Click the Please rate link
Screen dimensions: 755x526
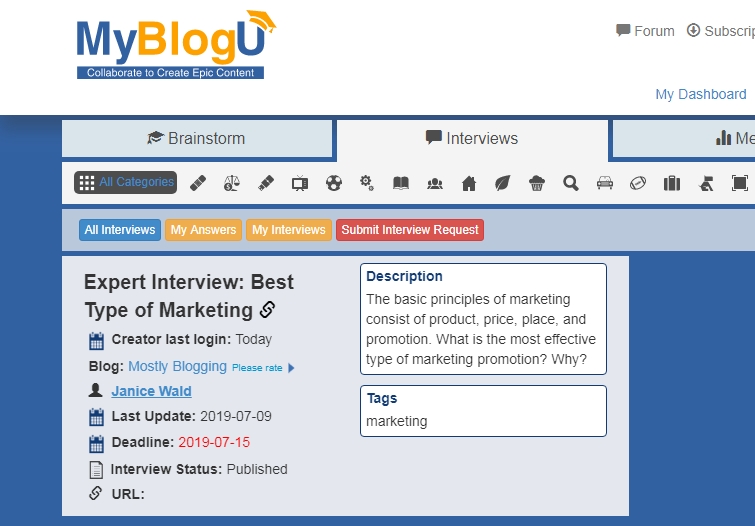pyautogui.click(x=257, y=368)
